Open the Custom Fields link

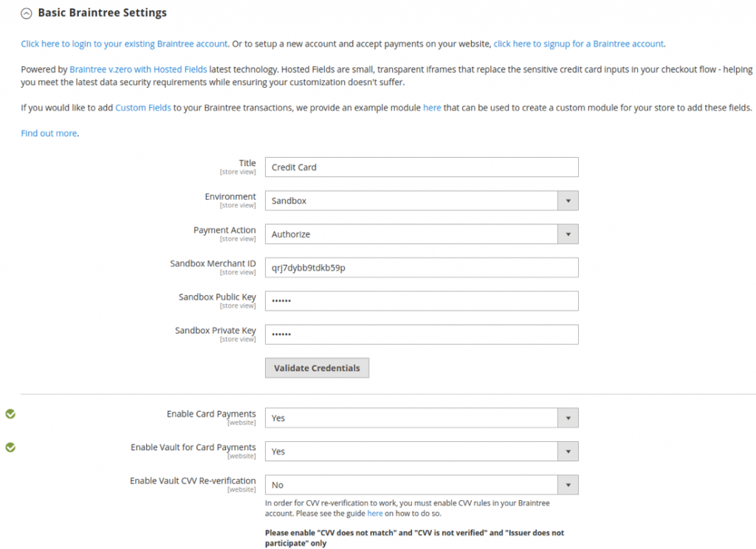click(142, 107)
